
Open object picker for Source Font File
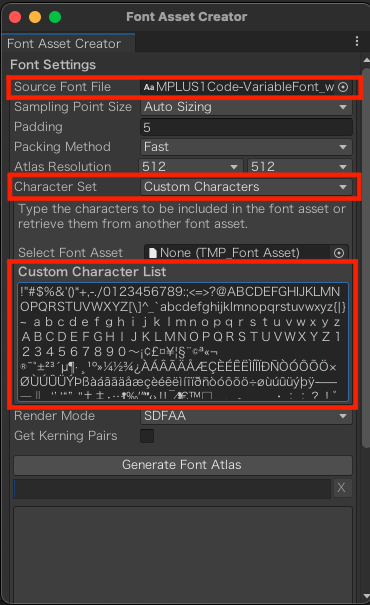(343, 87)
